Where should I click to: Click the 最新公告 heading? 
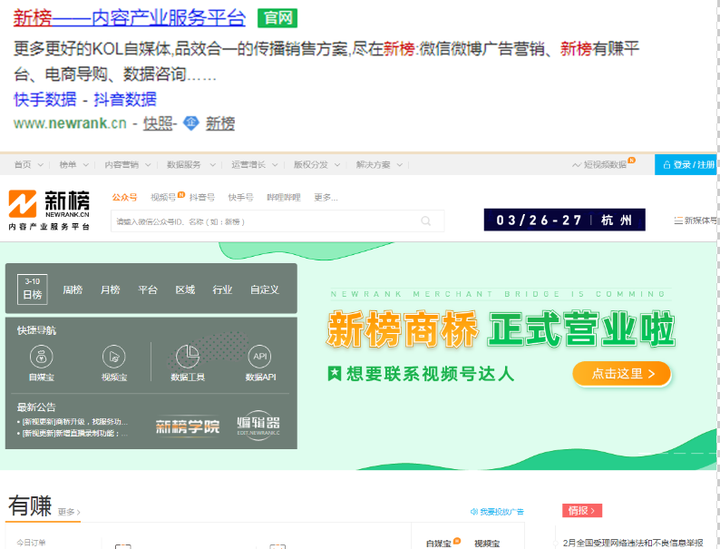click(x=36, y=407)
